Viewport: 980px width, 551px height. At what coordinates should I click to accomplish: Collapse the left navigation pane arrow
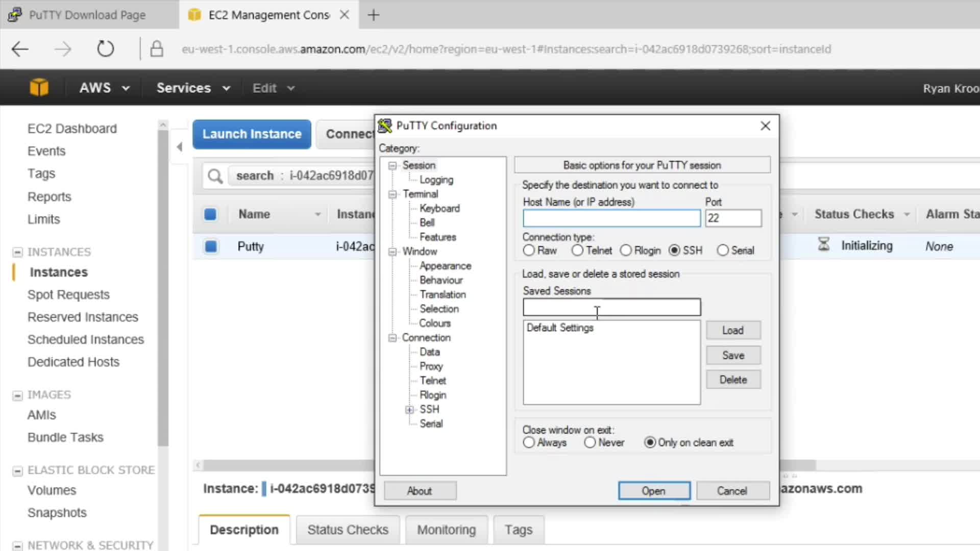(x=179, y=147)
